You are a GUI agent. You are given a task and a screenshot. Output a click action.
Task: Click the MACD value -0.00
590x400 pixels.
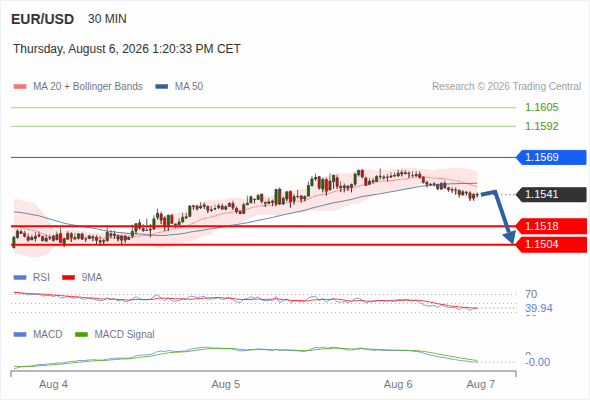[538, 362]
